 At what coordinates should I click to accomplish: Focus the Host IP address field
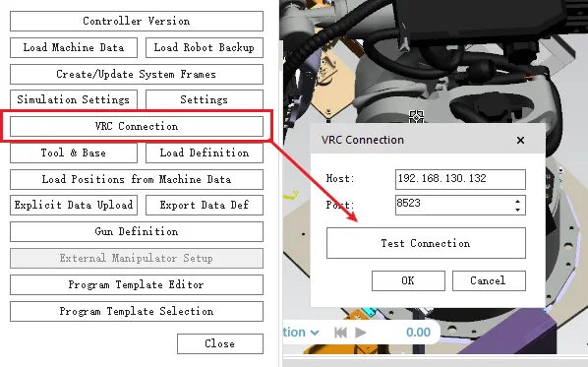click(x=460, y=179)
